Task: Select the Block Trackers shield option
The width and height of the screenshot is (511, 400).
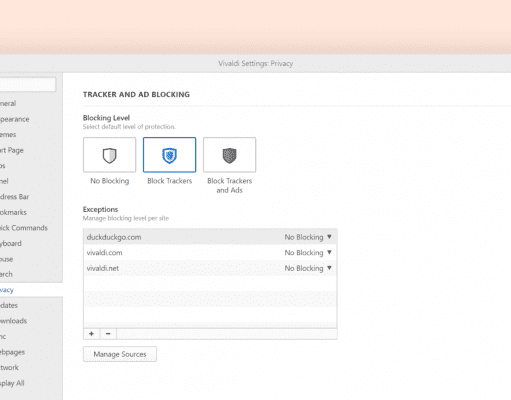Action: pos(169,155)
